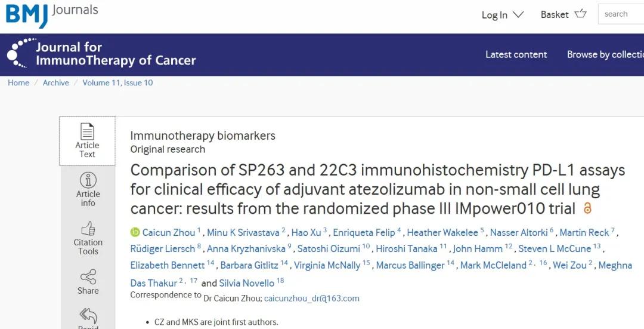Open the Browse by collection menu
The height and width of the screenshot is (329, 644).
click(605, 54)
